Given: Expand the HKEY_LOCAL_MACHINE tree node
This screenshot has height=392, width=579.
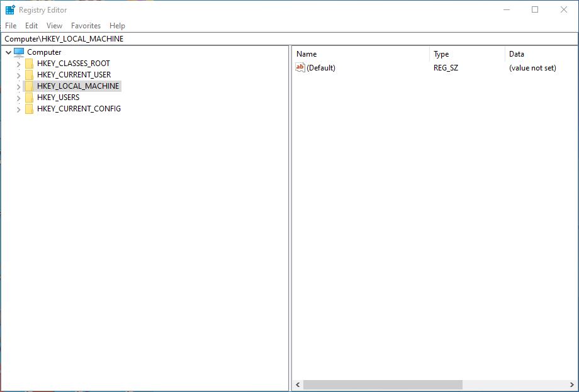Looking at the screenshot, I should (x=19, y=86).
